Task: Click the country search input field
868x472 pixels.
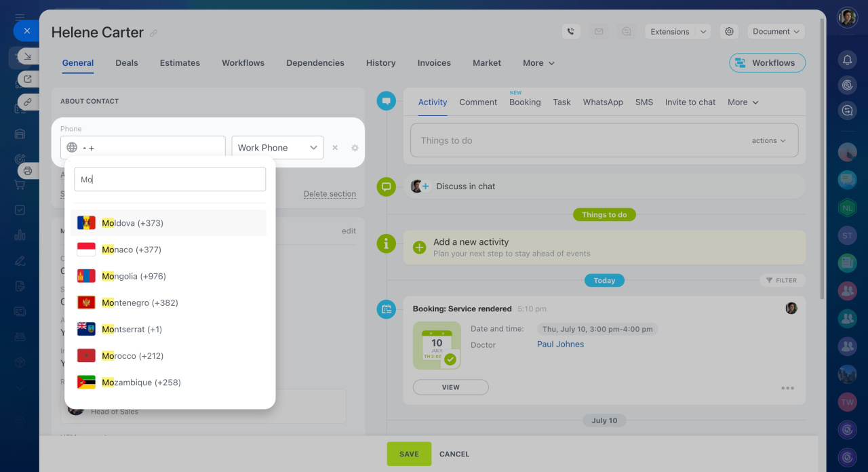Action: [170, 180]
